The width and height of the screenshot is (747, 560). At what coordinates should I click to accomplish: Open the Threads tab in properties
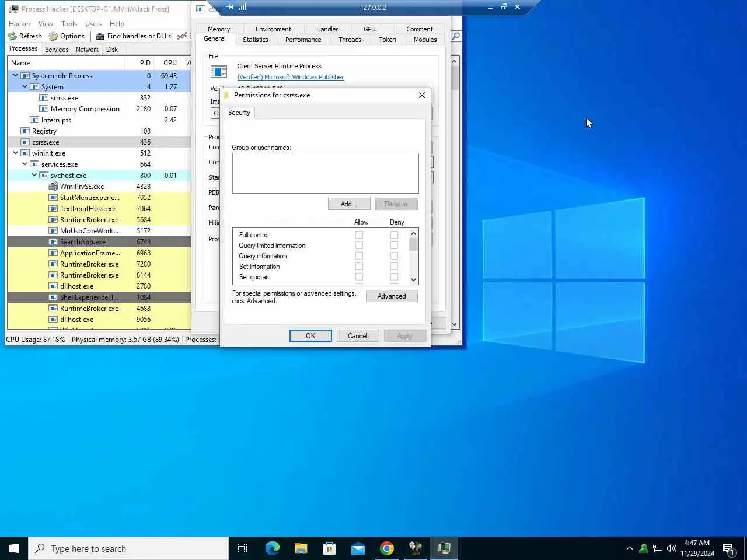click(350, 40)
